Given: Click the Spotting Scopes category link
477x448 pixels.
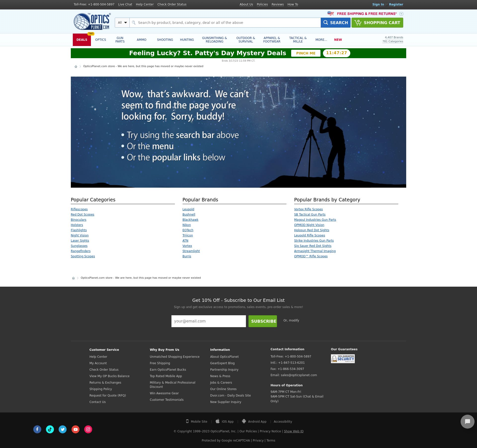Looking at the screenshot, I should tap(83, 256).
